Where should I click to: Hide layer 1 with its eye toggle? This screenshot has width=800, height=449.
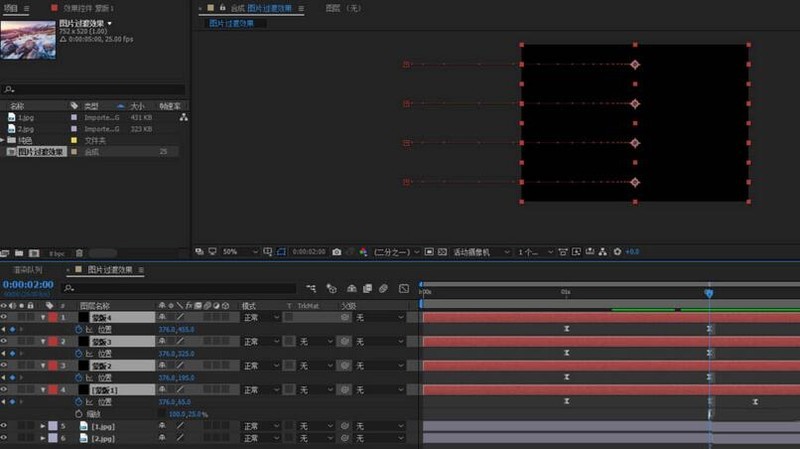click(4, 317)
